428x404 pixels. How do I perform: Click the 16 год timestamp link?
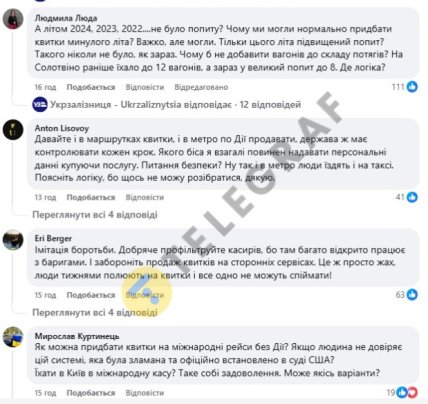(x=45, y=87)
